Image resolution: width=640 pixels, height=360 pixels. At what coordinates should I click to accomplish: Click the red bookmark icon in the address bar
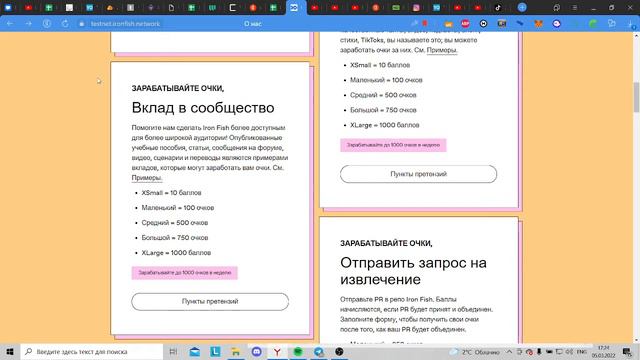(425, 23)
